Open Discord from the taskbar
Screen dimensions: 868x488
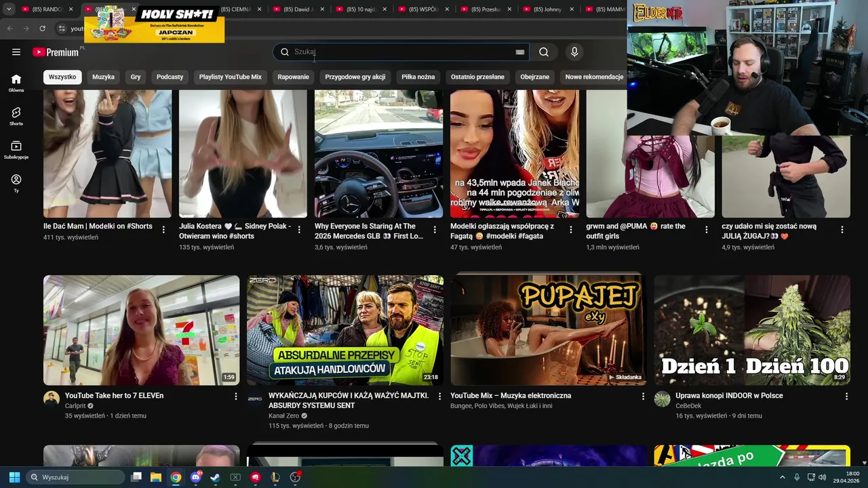[196, 477]
